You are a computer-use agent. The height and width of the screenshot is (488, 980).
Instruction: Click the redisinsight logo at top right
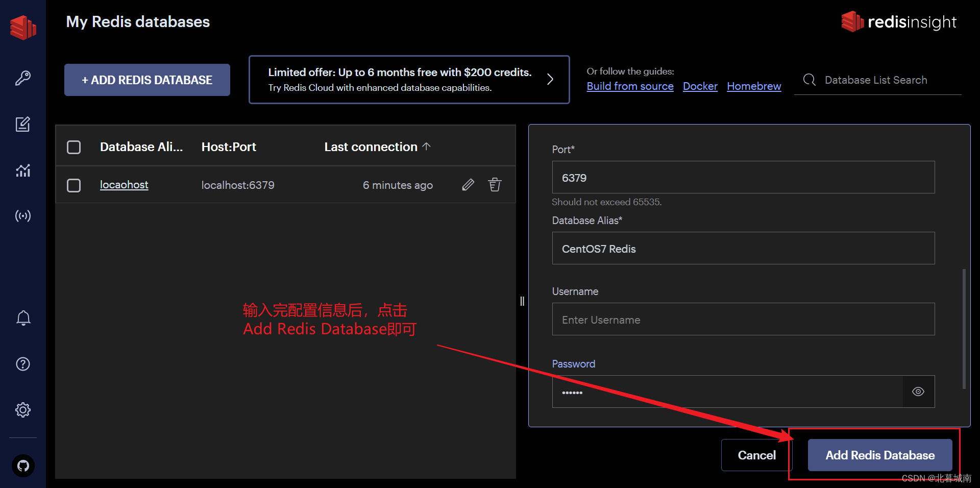coord(899,22)
